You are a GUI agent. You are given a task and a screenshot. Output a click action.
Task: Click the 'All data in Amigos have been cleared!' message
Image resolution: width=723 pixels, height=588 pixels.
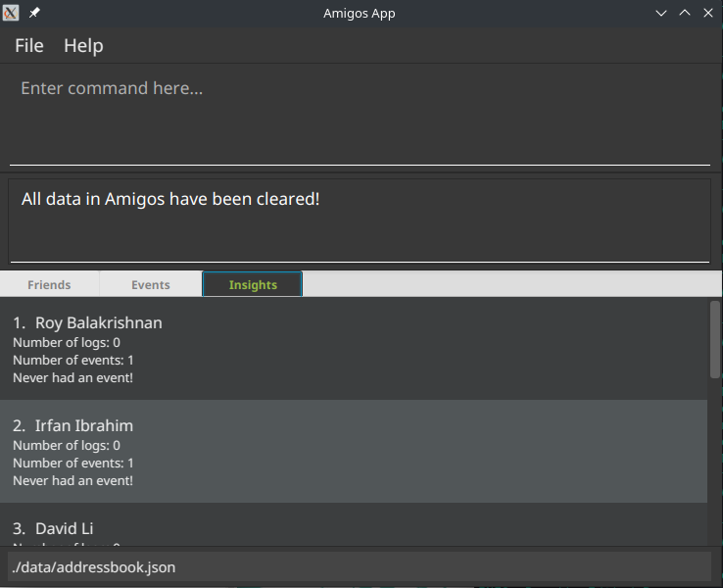pos(170,199)
